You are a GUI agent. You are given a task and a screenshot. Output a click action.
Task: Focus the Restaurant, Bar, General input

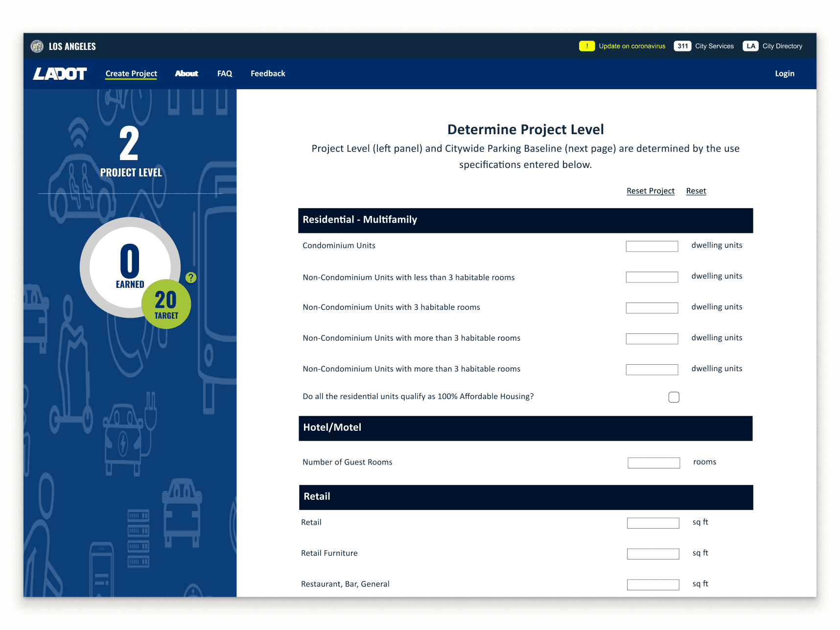(653, 585)
